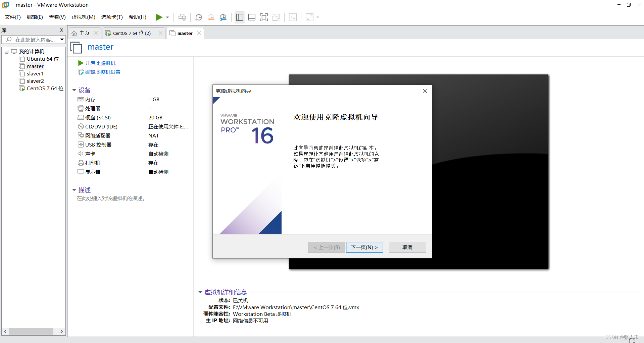Click the unity mode toolbar icon
This screenshot has height=343, width=644.
(276, 17)
